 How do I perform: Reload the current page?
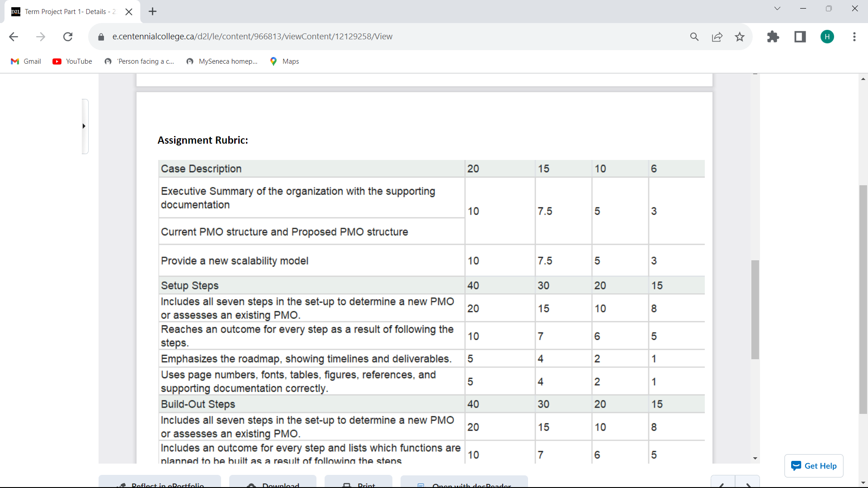pos(68,37)
